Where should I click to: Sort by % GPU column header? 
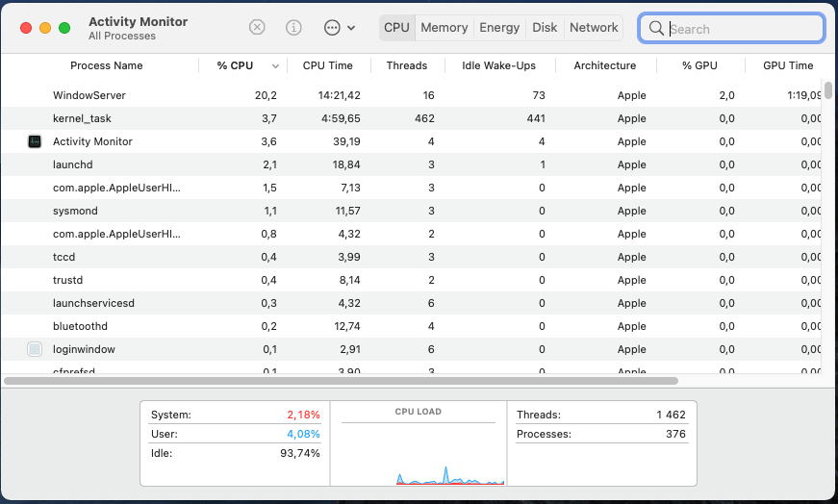699,65
